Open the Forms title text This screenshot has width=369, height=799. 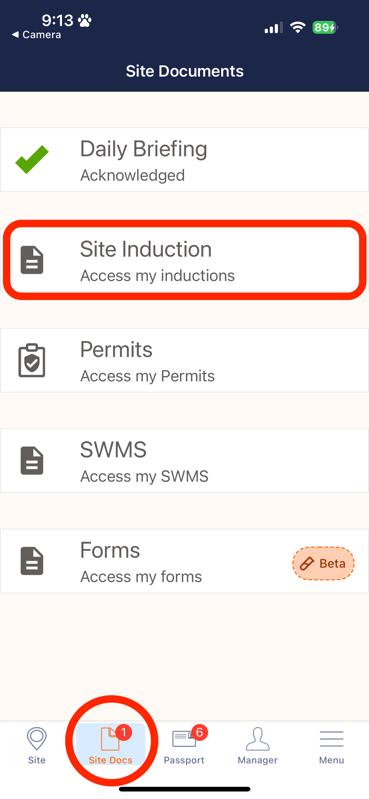click(x=110, y=551)
